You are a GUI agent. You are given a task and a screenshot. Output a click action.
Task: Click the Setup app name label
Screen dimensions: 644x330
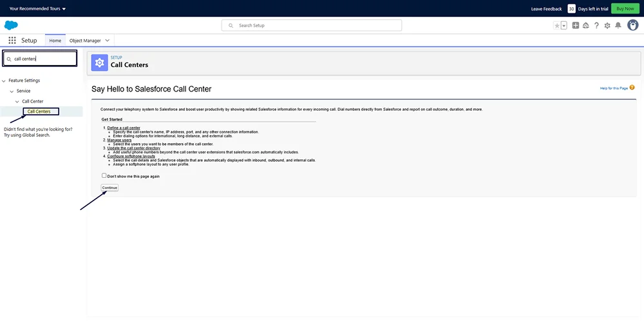[x=29, y=40]
